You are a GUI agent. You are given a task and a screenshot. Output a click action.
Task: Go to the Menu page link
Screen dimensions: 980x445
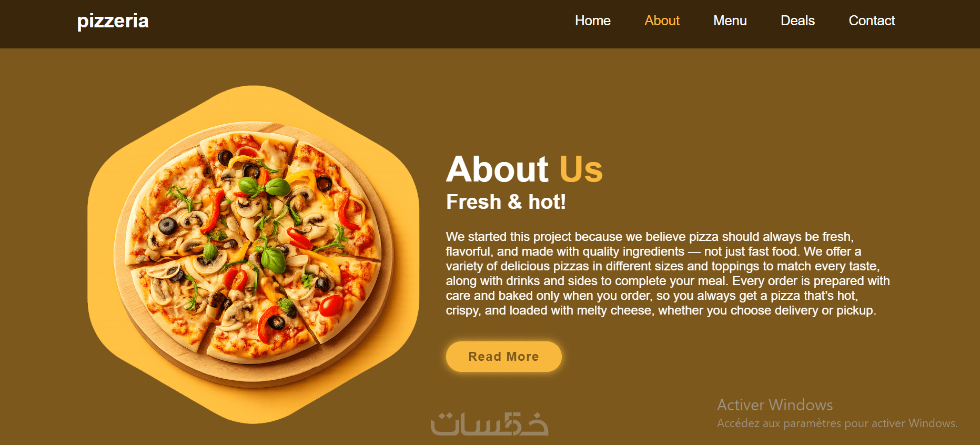(730, 21)
